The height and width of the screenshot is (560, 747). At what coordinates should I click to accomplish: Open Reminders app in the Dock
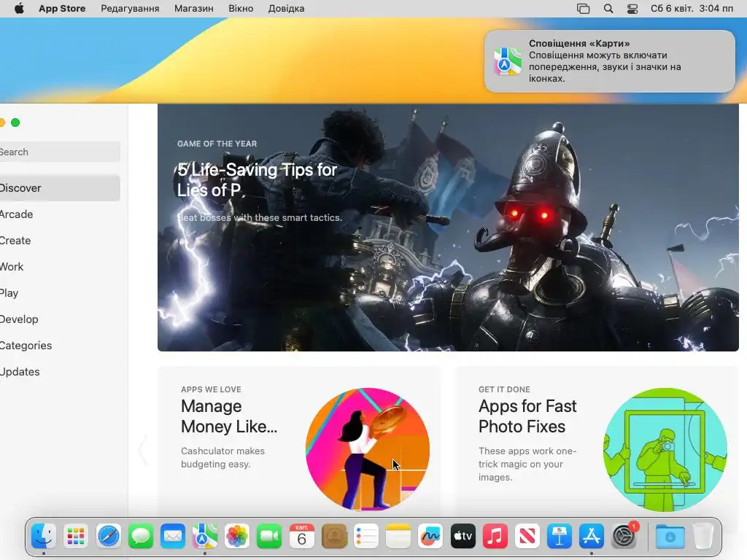click(366, 537)
